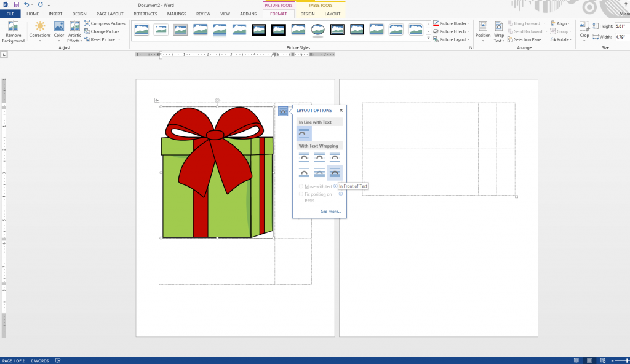The image size is (630, 364).
Task: Switch to the REFERENCES tab
Action: coord(145,14)
